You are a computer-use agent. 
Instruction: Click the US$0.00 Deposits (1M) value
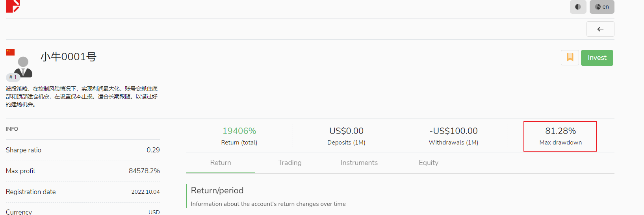pyautogui.click(x=346, y=131)
